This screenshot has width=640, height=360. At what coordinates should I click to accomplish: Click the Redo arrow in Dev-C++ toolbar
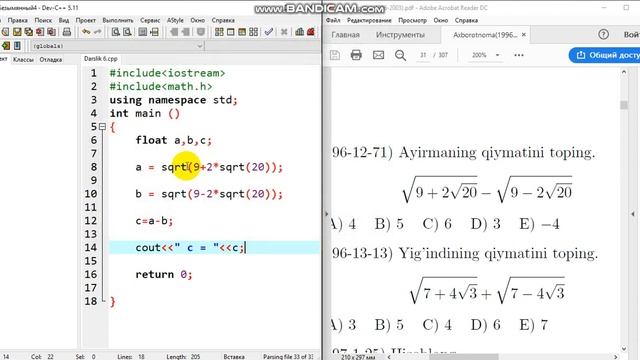97,32
